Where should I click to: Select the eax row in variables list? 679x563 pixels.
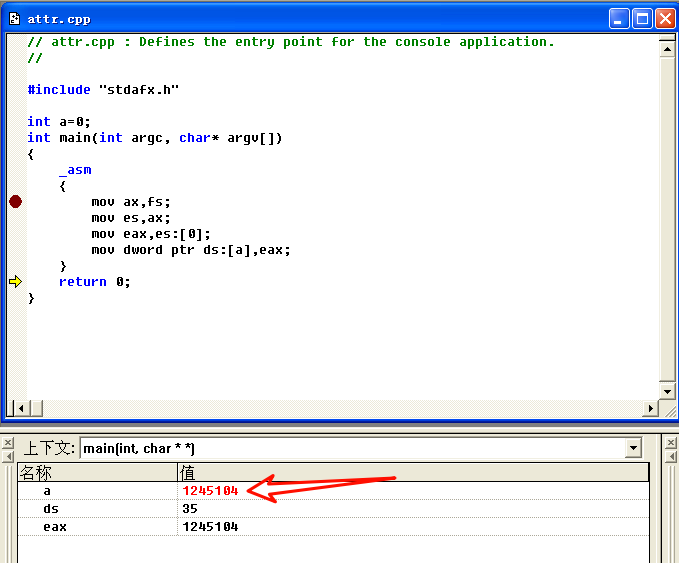[x=54, y=526]
